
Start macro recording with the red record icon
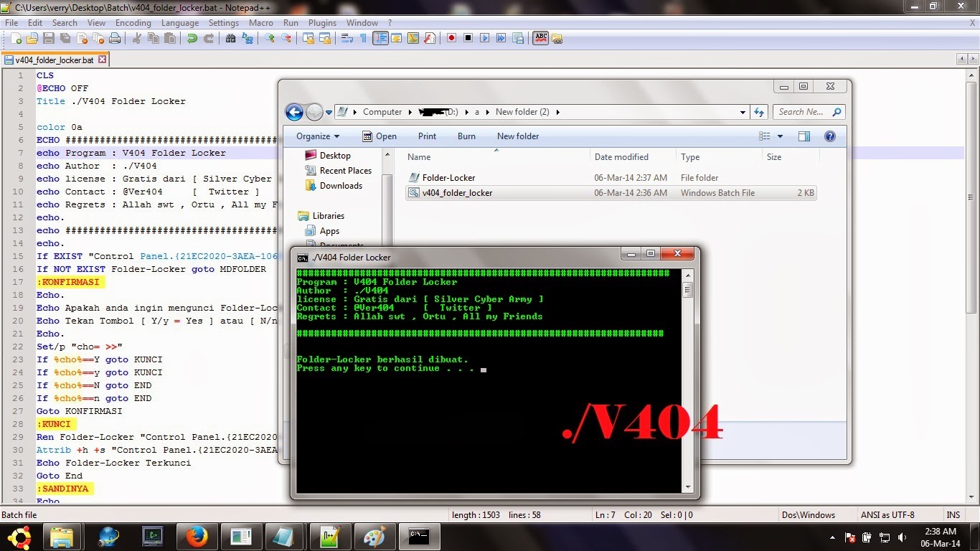click(x=451, y=38)
